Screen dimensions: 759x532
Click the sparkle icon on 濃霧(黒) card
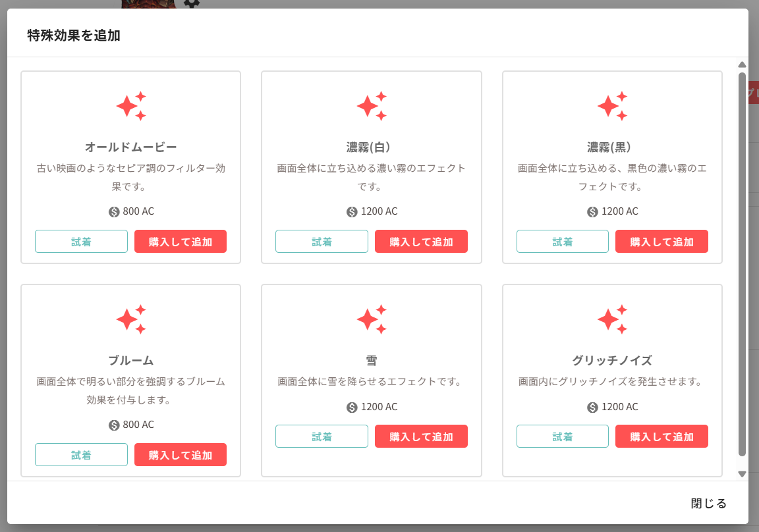(612, 106)
